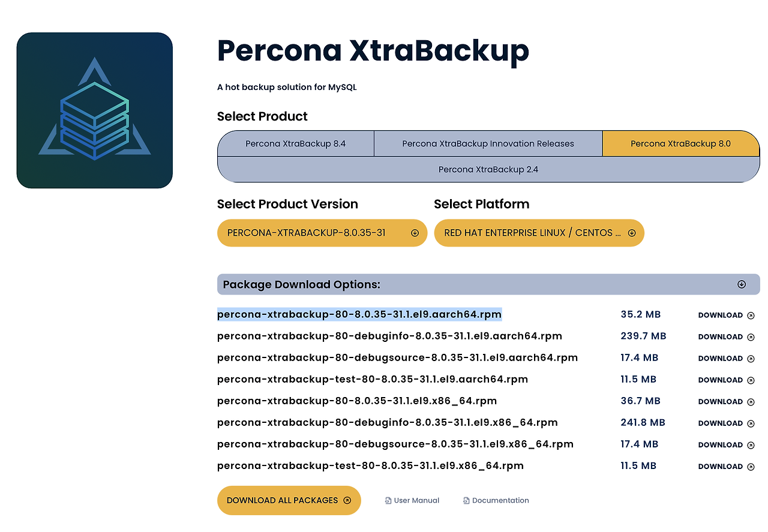Screen dimensions: 768x532
Task: Download the debugsource x86_64 package
Action: [x=726, y=444]
